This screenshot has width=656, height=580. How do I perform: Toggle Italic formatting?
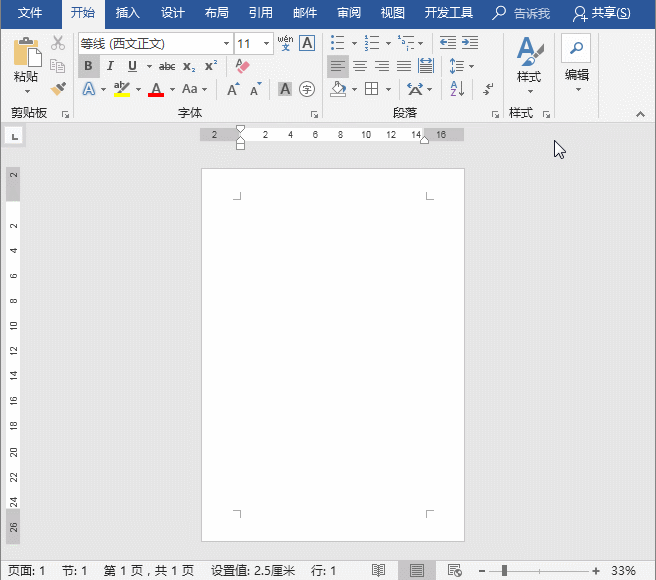(x=110, y=66)
